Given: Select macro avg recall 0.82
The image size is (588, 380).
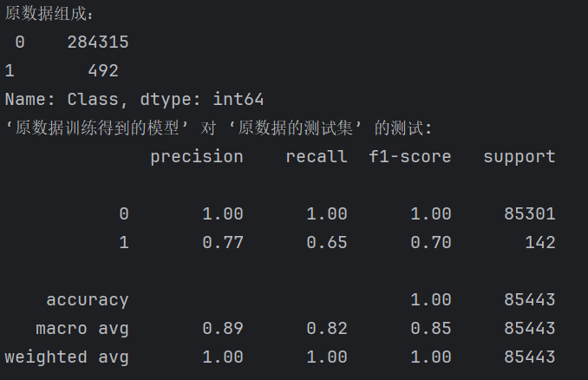Looking at the screenshot, I should click(327, 329).
